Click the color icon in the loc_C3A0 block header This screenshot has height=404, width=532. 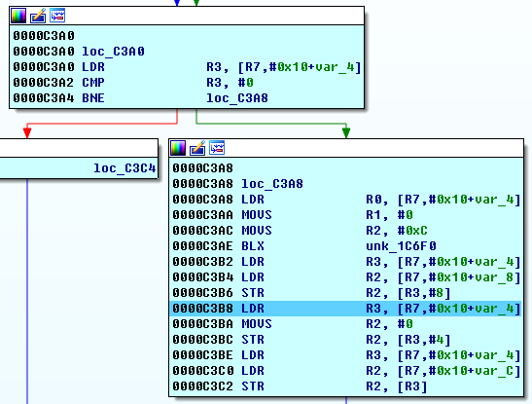(18, 16)
